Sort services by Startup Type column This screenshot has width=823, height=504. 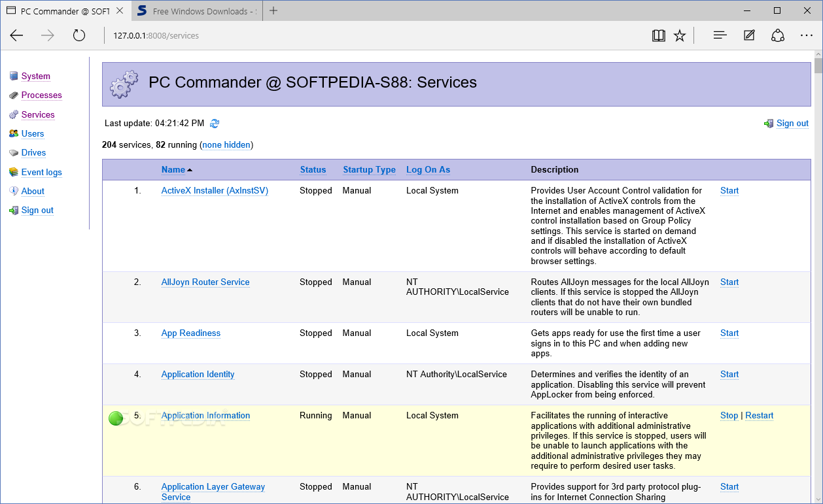pos(369,169)
